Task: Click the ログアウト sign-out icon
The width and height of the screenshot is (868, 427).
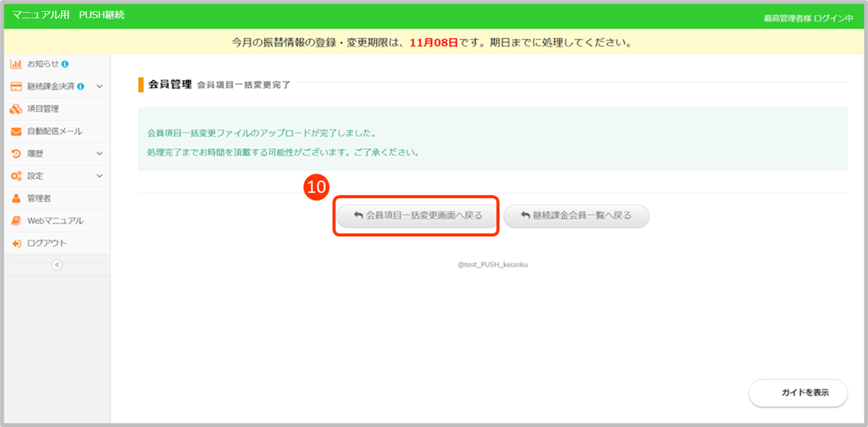Action: (16, 244)
